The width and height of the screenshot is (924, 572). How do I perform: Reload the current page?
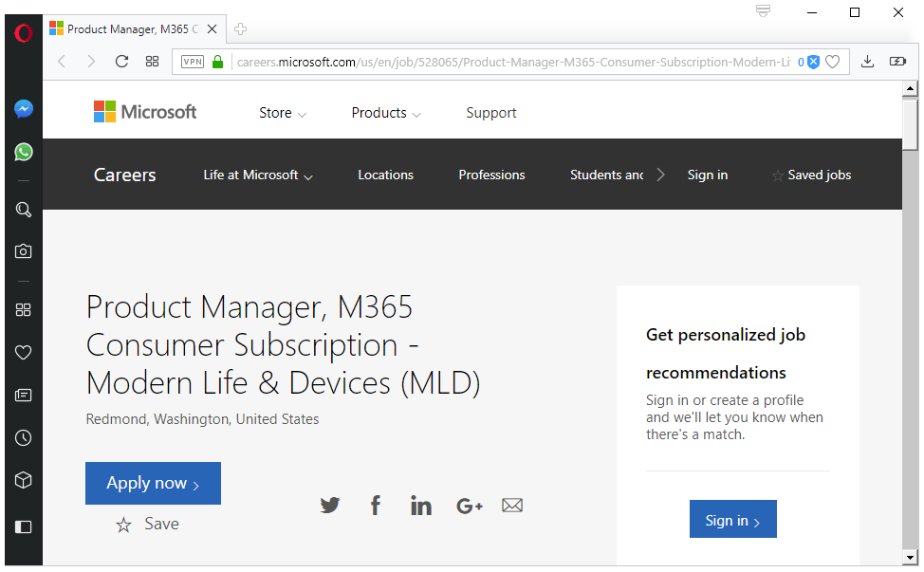(122, 62)
